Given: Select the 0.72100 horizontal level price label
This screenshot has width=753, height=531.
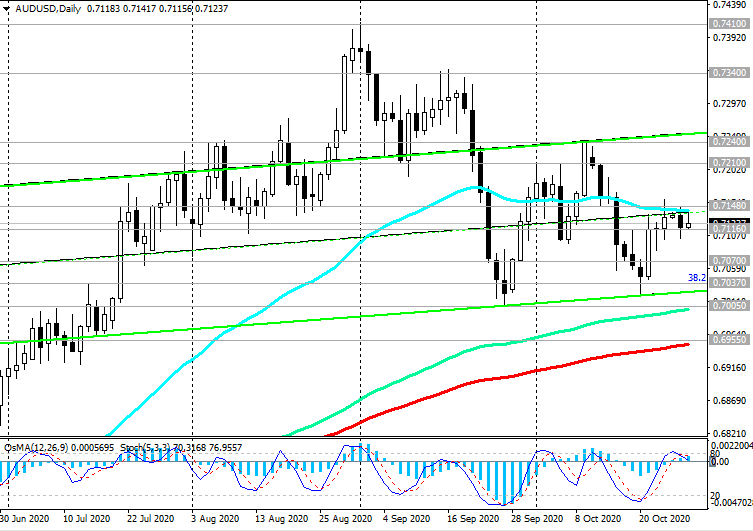Looking at the screenshot, I should 729,163.
